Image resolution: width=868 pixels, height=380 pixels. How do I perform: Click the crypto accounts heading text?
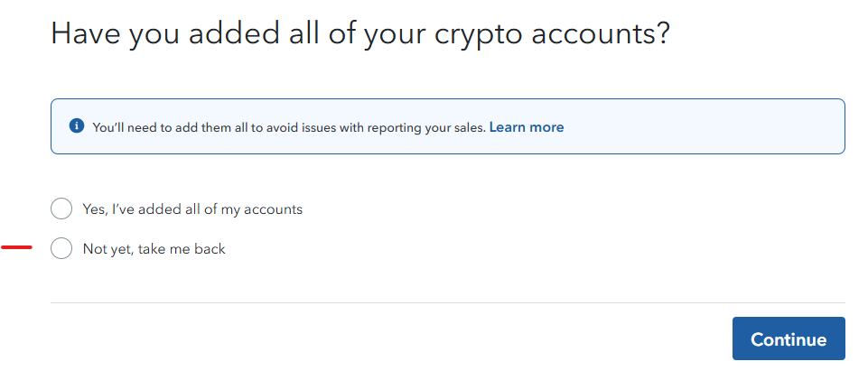pyautogui.click(x=360, y=33)
